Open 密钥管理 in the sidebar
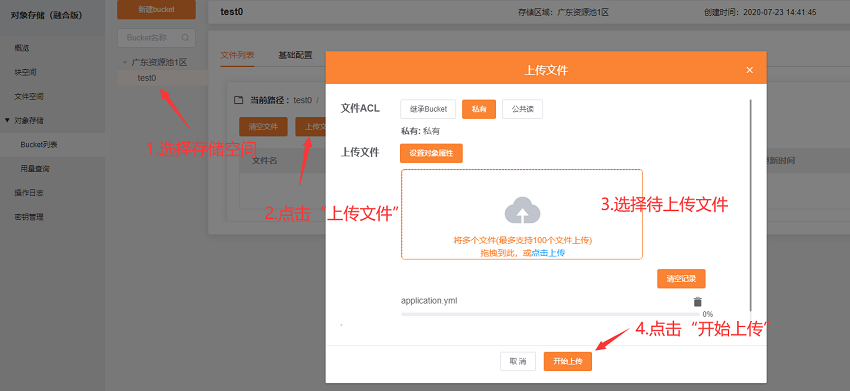850x391 pixels. (29, 217)
